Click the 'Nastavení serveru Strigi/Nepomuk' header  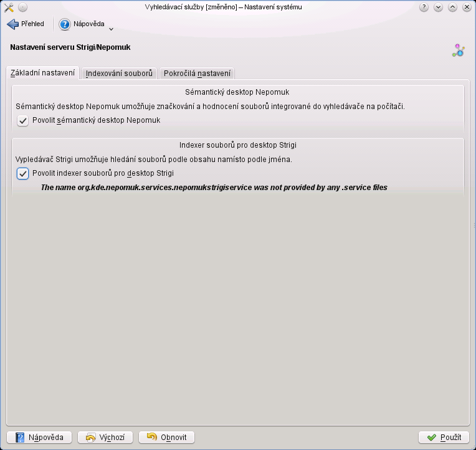70,47
